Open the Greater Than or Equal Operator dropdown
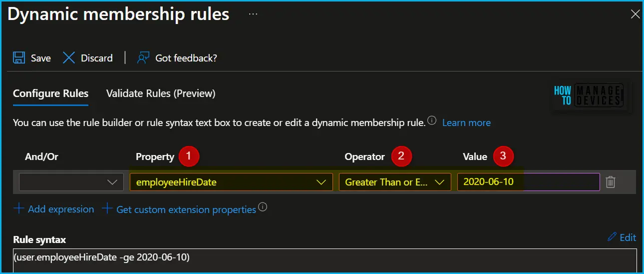This screenshot has height=274, width=644. coord(395,182)
